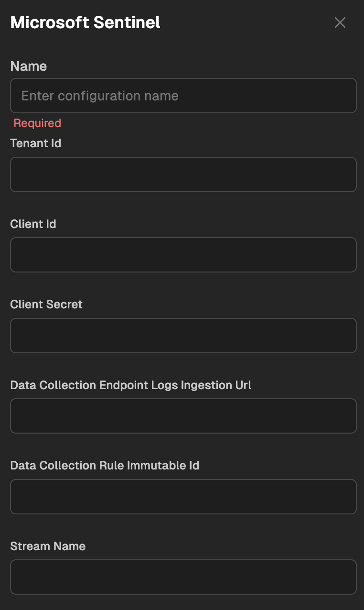Image resolution: width=364 pixels, height=610 pixels.
Task: Click the Tenant Id label
Action: coord(36,143)
